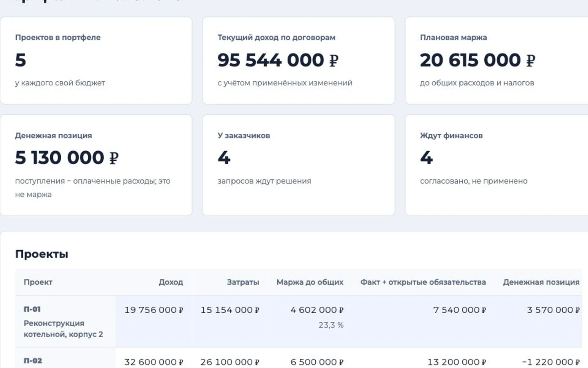Click the "Доход" column header
This screenshot has height=368, width=588.
(171, 282)
